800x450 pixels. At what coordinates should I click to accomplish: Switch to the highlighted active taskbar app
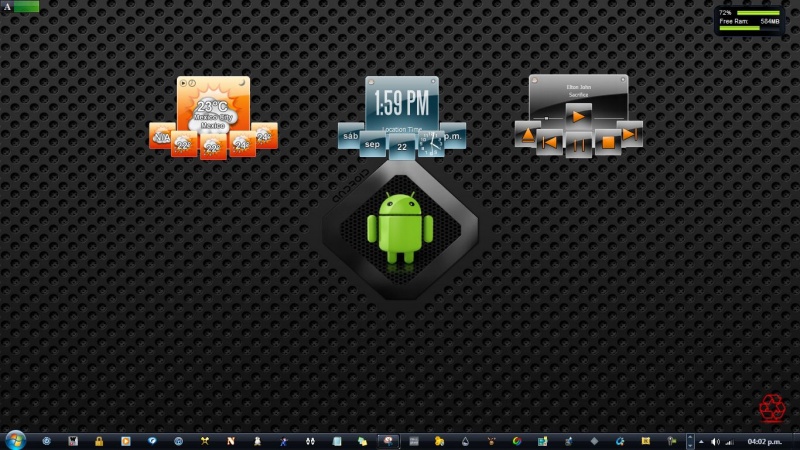tap(388, 441)
